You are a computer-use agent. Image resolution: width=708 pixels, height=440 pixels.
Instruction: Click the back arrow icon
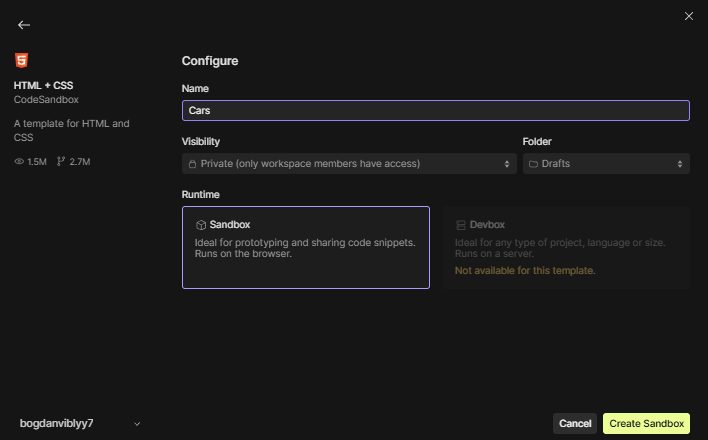pos(24,25)
